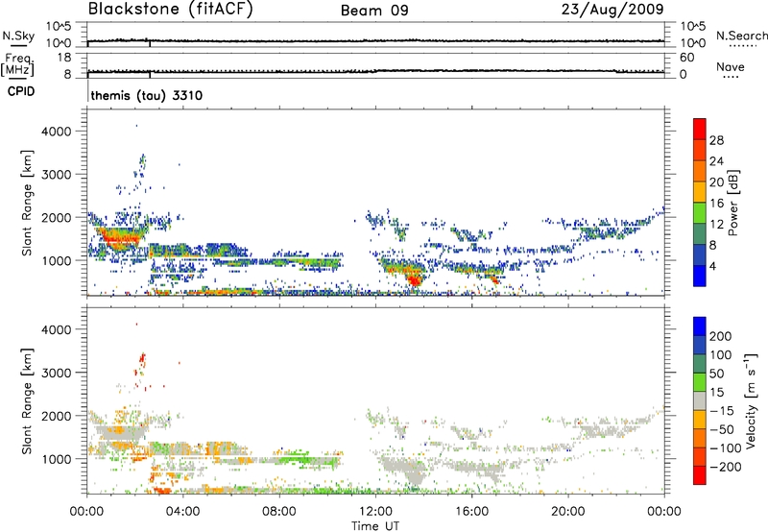Click the date "23/Aug/2009"
This screenshot has height=532, width=768.
(x=612, y=9)
